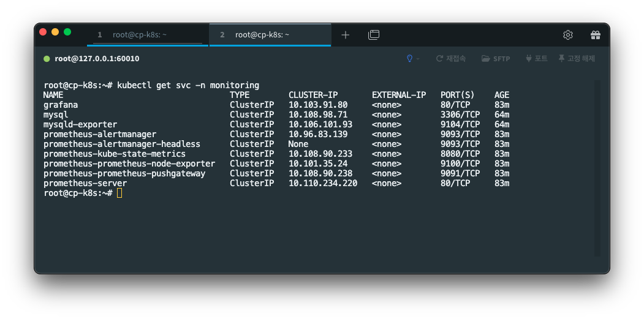
Task: Click the terminal cursor at the prompt
Action: click(119, 193)
